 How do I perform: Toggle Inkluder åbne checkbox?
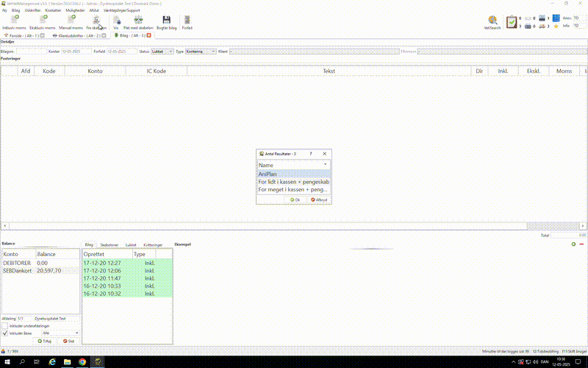pos(5,333)
